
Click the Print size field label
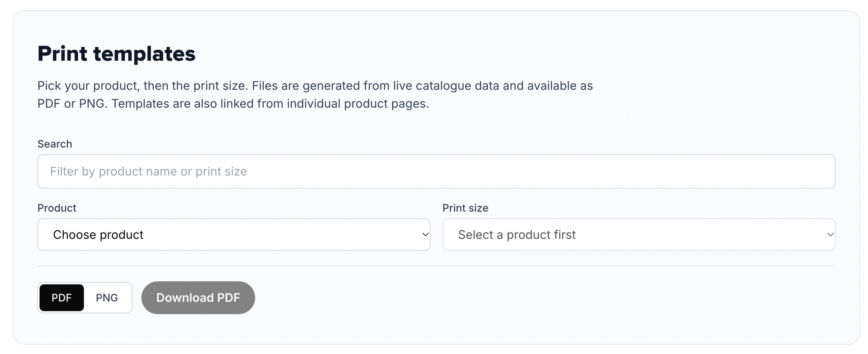tap(465, 208)
